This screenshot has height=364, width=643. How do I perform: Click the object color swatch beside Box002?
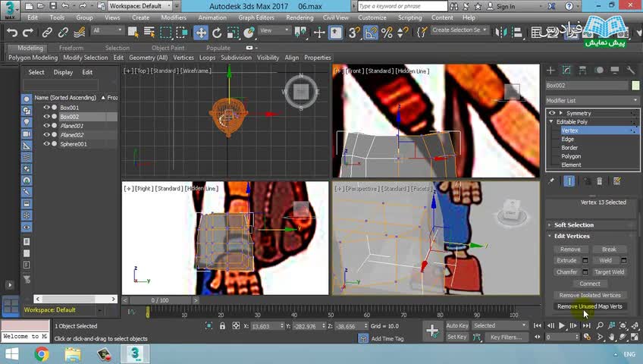pyautogui.click(x=635, y=86)
